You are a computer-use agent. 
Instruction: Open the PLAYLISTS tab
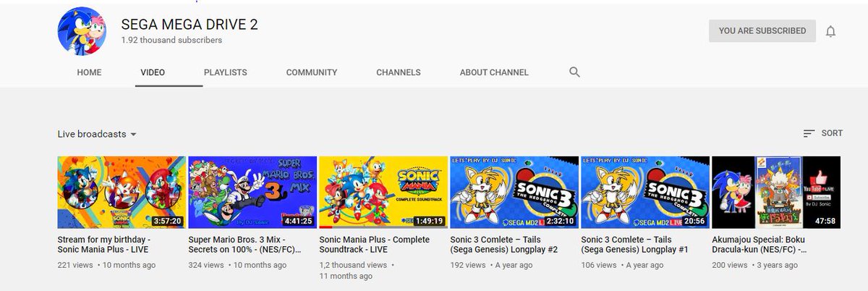226,72
